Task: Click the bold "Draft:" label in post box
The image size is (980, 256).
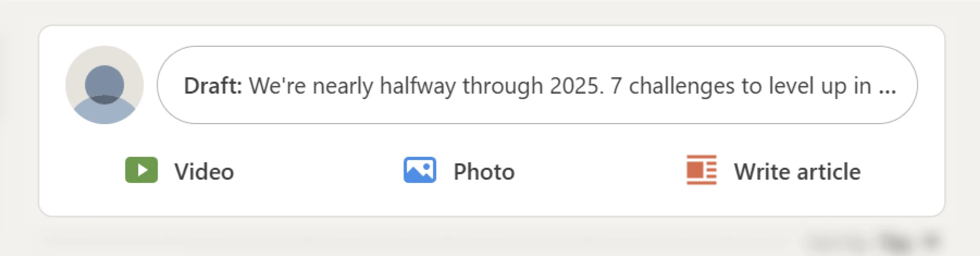Action: pyautogui.click(x=213, y=86)
